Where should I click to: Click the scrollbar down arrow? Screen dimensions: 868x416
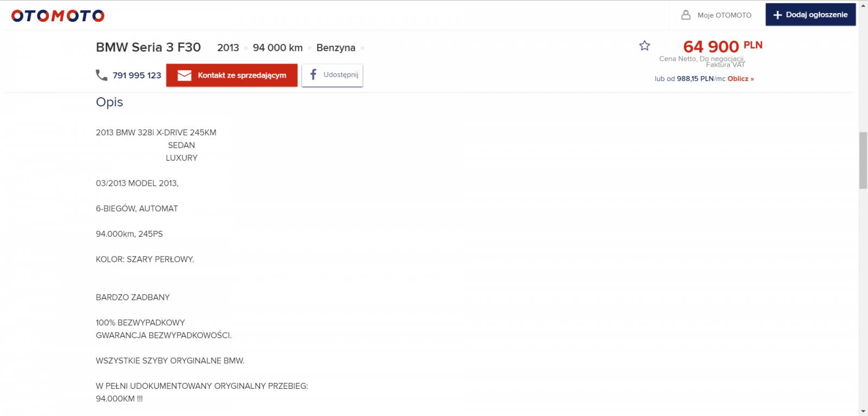click(x=863, y=411)
